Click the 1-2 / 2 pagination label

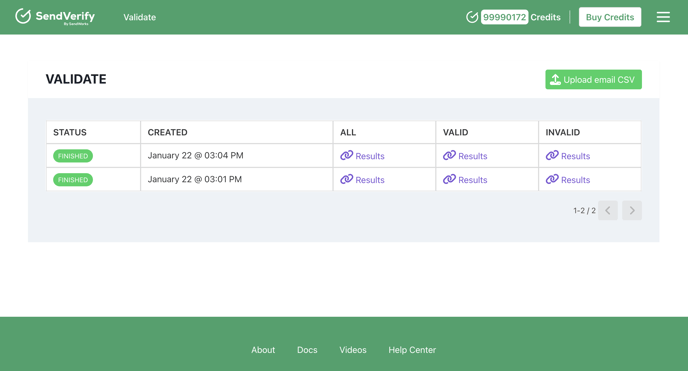coord(584,210)
